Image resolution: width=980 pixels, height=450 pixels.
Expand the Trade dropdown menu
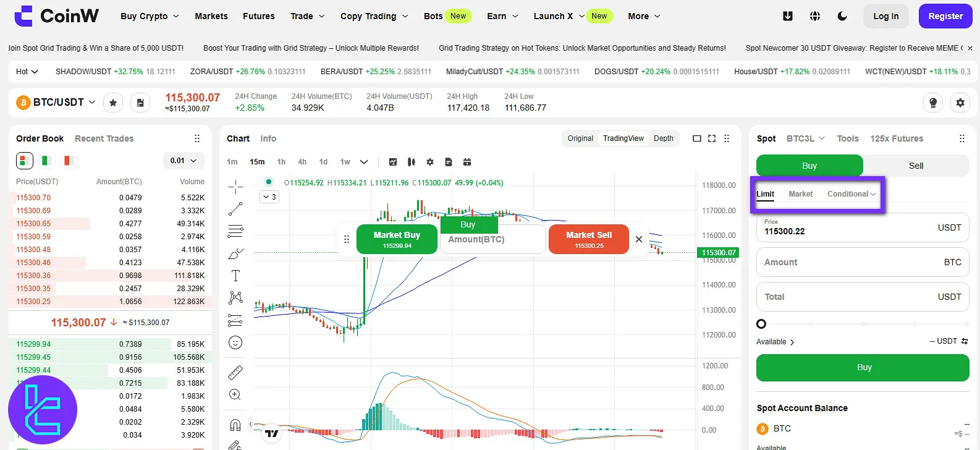pos(308,16)
